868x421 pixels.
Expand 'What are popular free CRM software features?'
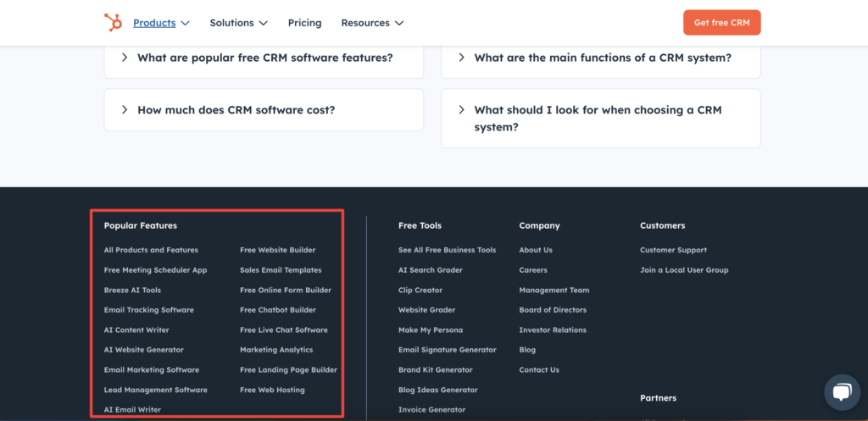click(264, 58)
